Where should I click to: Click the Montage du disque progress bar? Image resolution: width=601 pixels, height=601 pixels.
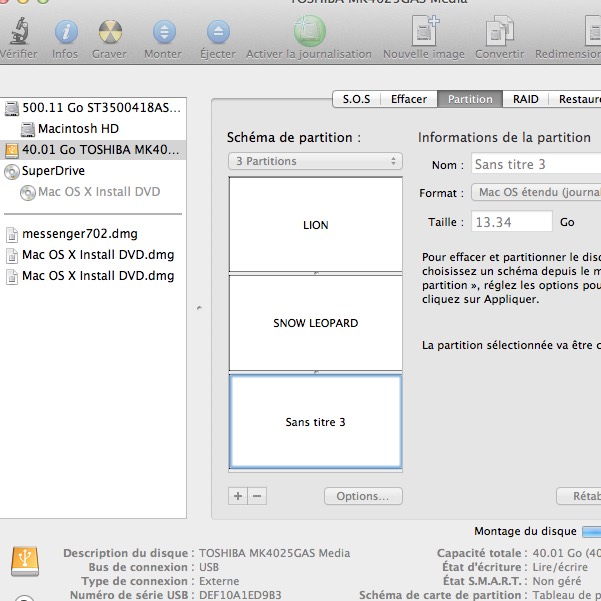point(591,532)
